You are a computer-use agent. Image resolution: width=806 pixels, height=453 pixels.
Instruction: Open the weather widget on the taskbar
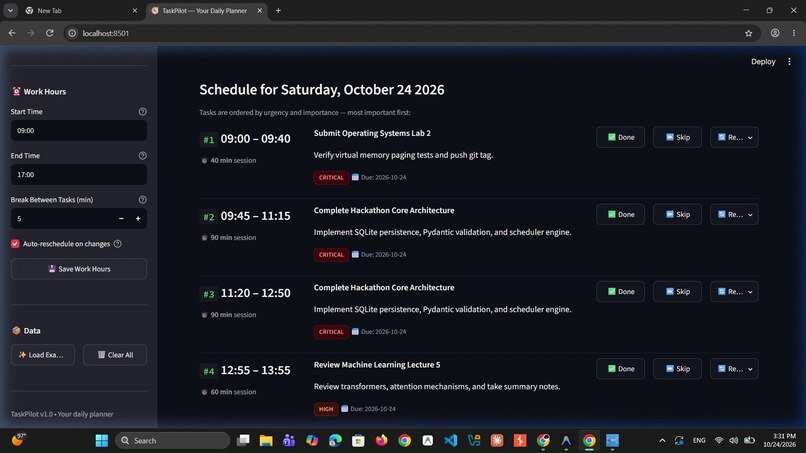19,441
